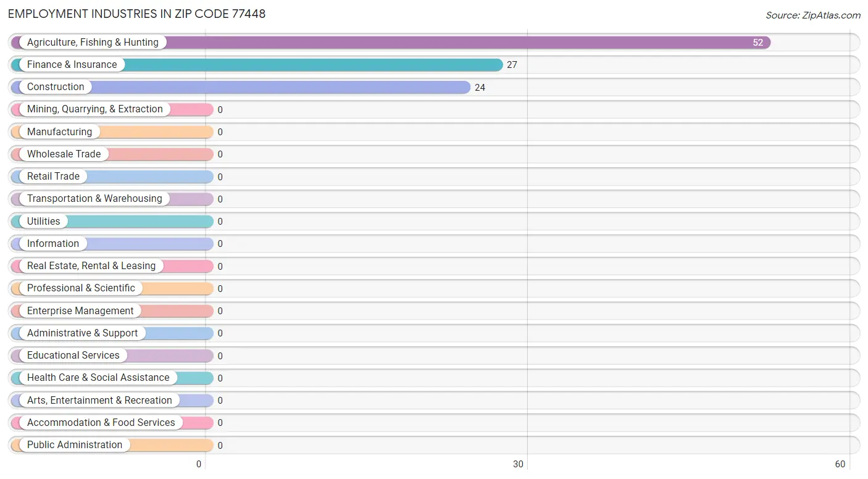The height and width of the screenshot is (479, 868).
Task: Click Arts, Entertainment & Recreation label
Action: (x=99, y=401)
